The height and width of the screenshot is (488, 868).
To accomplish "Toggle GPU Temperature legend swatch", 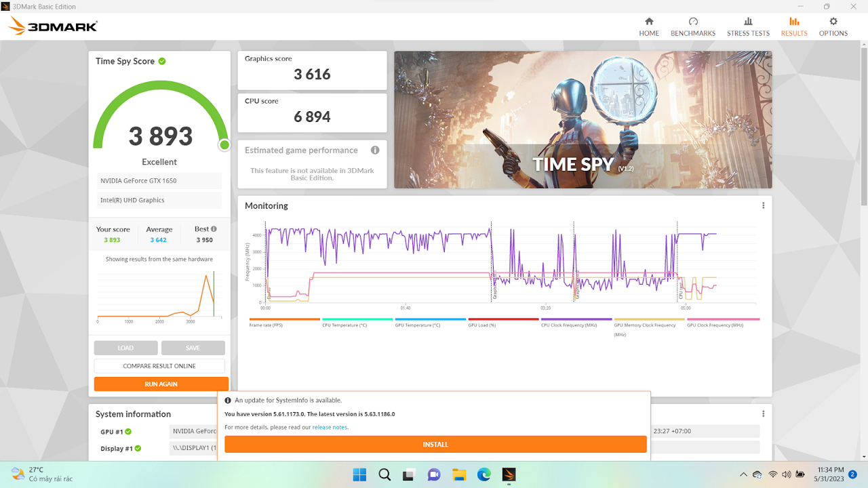I will 431,319.
